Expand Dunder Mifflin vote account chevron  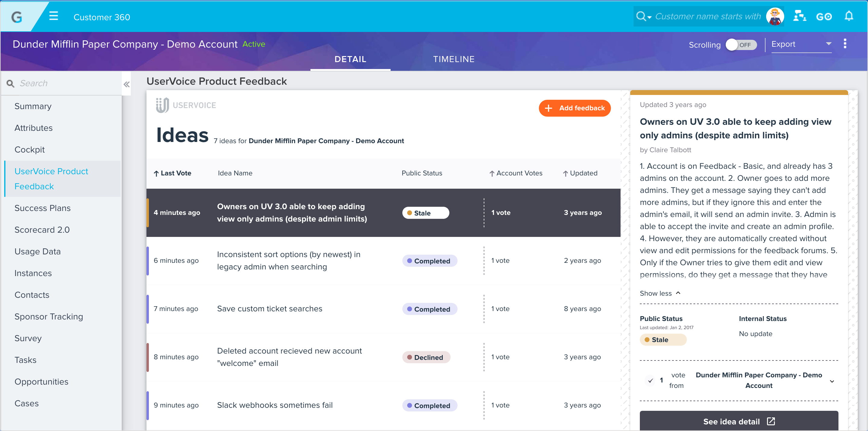click(832, 381)
